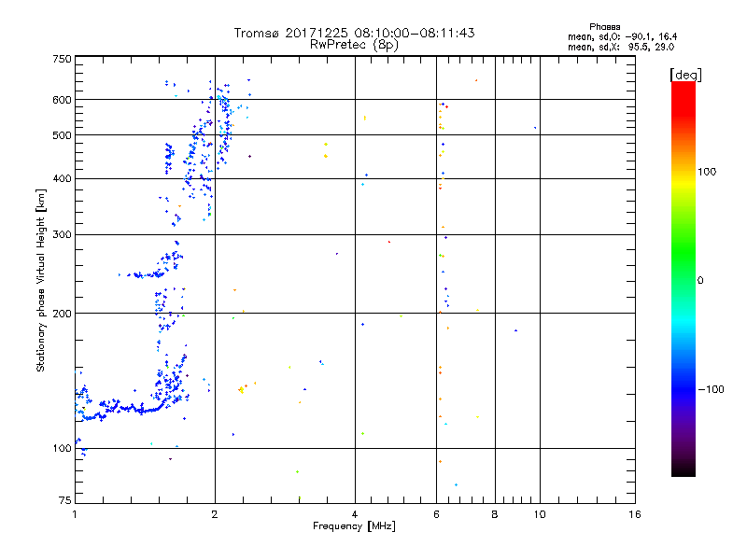Click the 'Stationary phase Virtual Height [km]' axis label

tap(41, 280)
